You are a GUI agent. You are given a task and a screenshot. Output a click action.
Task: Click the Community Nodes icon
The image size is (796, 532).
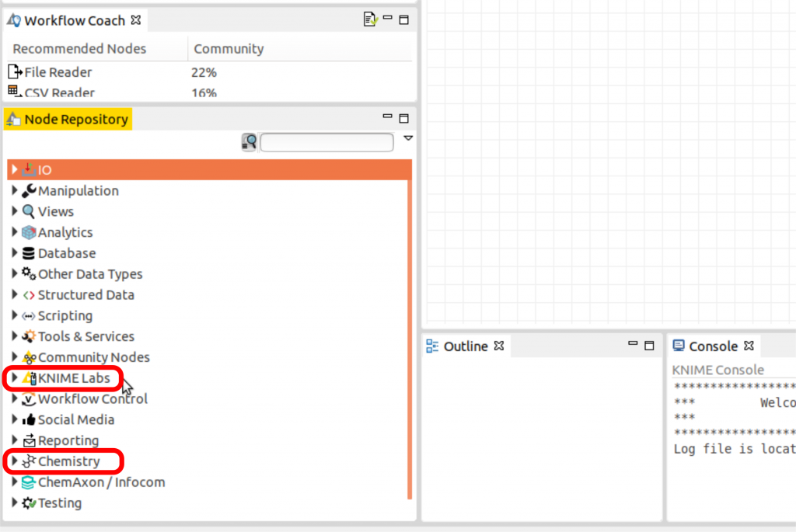29,357
